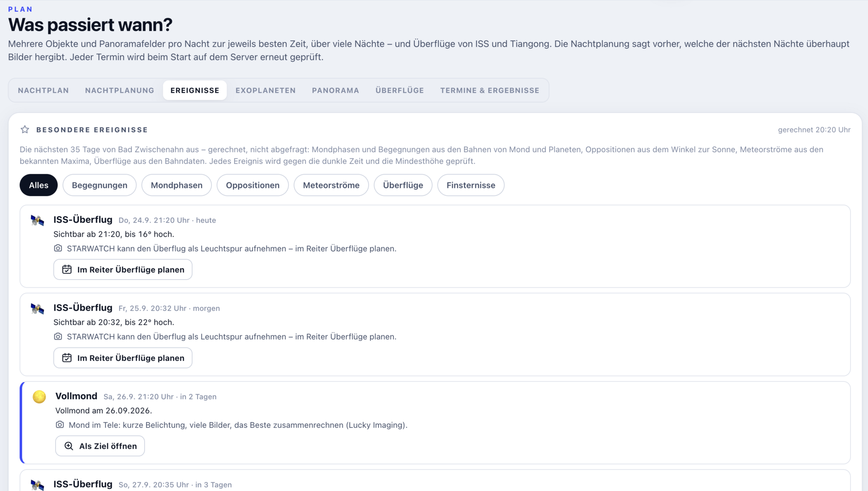Open the Panorama tab
Screen dimensions: 868x491
[335, 90]
